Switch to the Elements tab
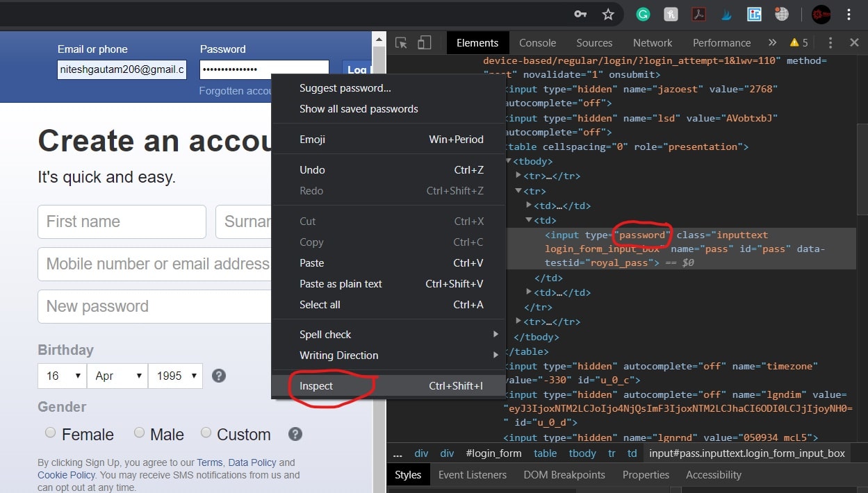Viewport: 868px width, 493px height. pyautogui.click(x=477, y=43)
